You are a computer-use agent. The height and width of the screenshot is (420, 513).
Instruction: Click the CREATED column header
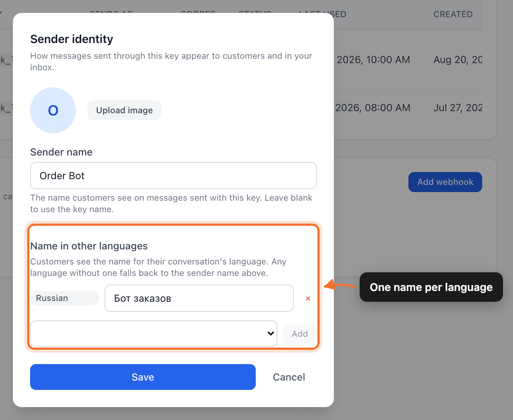453,14
